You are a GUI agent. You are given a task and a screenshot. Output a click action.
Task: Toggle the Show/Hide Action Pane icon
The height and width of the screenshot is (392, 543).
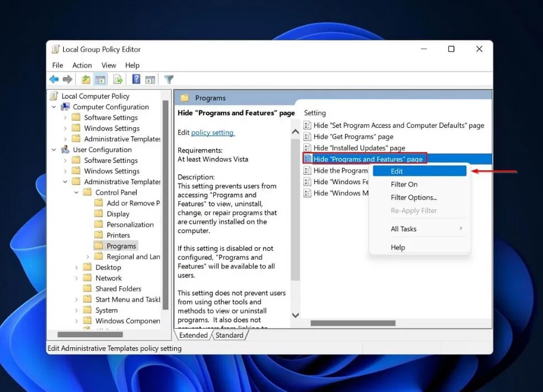[150, 80]
